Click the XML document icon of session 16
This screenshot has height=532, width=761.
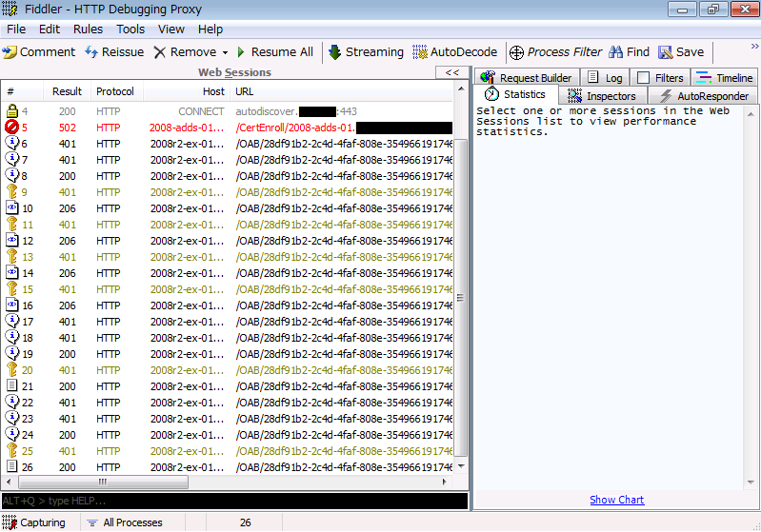(x=12, y=305)
